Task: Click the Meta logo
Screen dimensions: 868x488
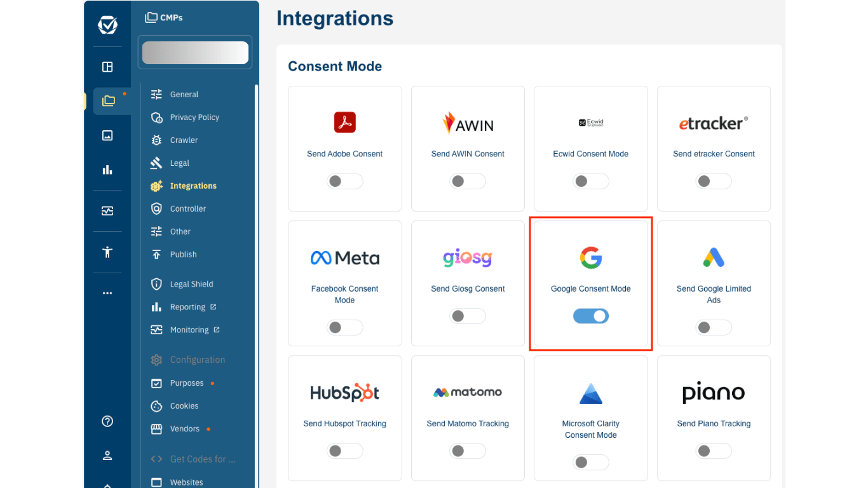Action: (345, 257)
